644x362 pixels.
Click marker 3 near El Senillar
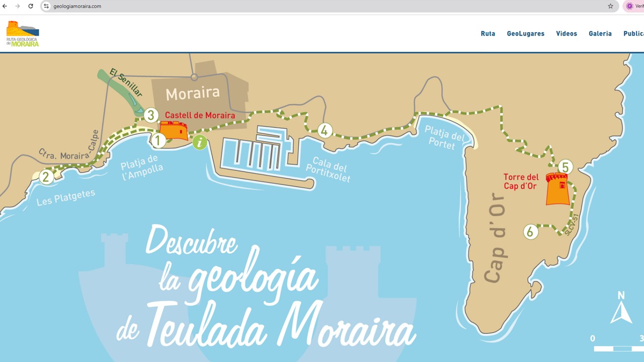point(151,115)
